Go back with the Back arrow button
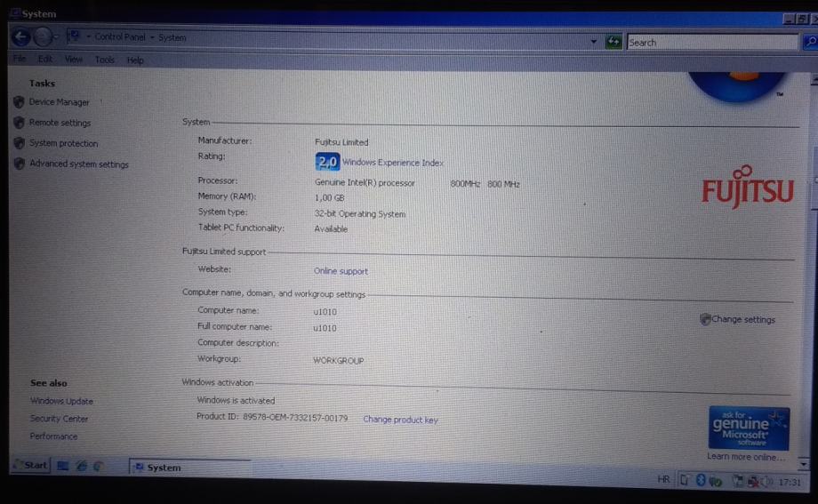This screenshot has height=504, width=818. pos(21,37)
